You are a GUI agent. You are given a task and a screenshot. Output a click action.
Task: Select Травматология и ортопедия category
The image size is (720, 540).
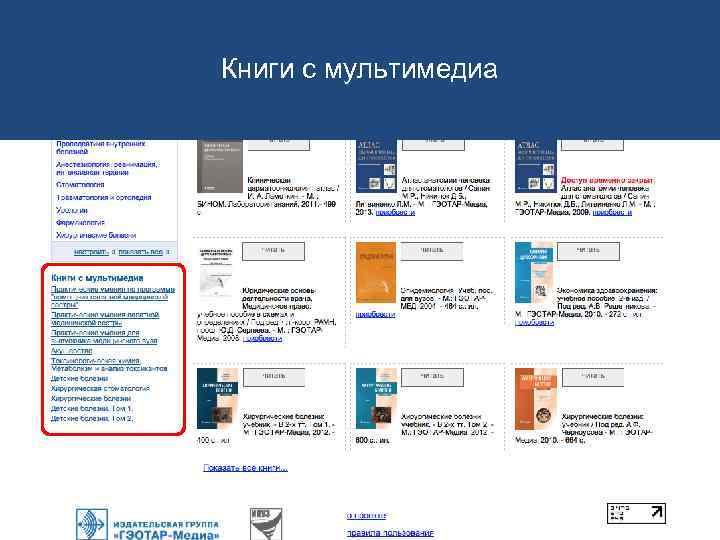(104, 197)
